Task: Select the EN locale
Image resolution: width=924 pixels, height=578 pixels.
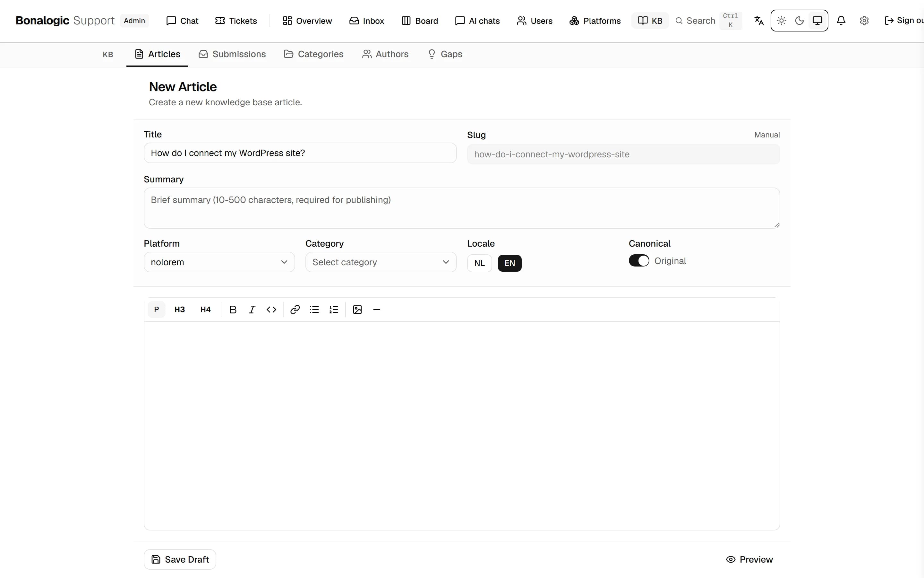Action: point(510,263)
